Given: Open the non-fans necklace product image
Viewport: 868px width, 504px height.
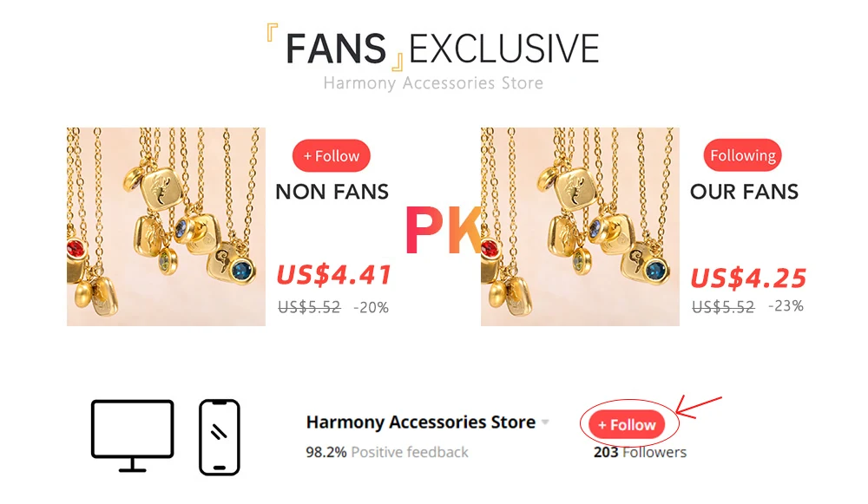Looking at the screenshot, I should (x=166, y=226).
